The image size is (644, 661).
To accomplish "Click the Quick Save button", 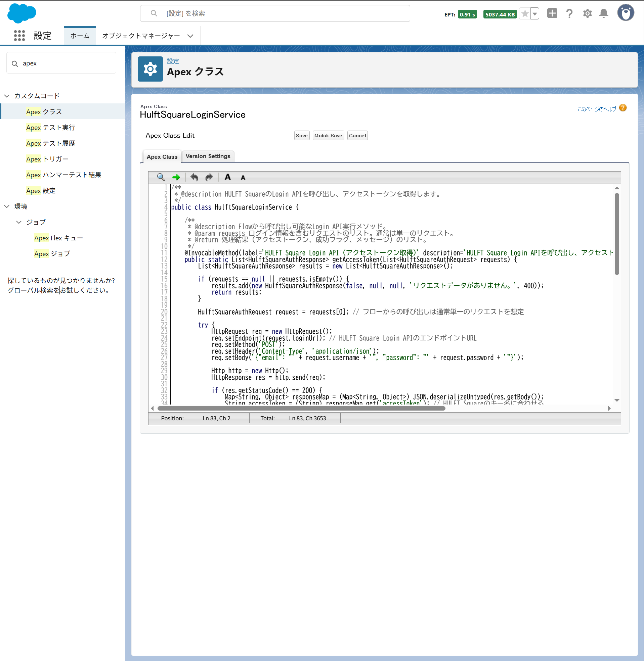I will [328, 136].
